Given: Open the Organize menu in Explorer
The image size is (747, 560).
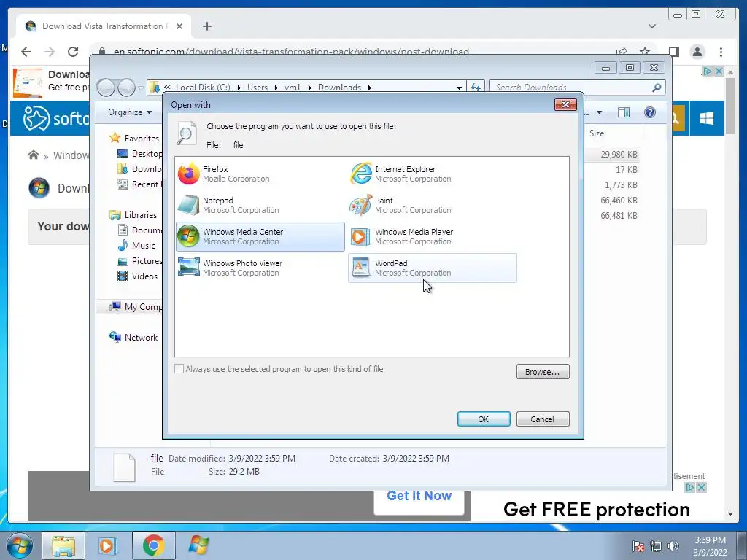Looking at the screenshot, I should [130, 112].
